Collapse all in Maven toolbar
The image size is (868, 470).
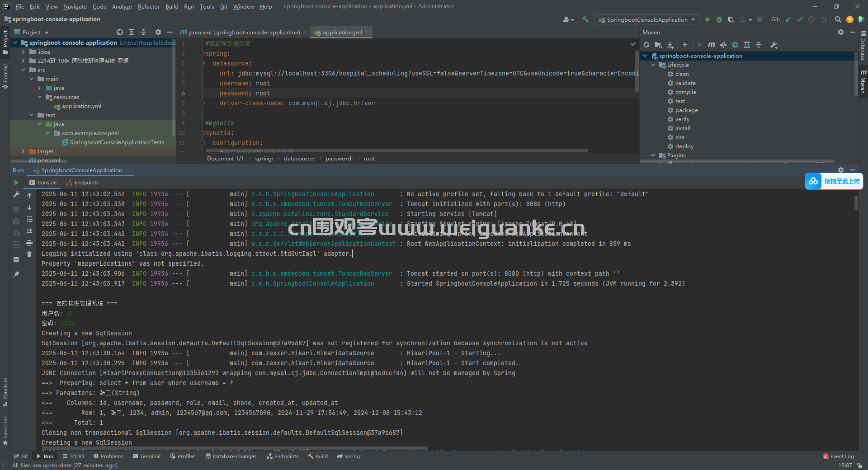(759, 45)
